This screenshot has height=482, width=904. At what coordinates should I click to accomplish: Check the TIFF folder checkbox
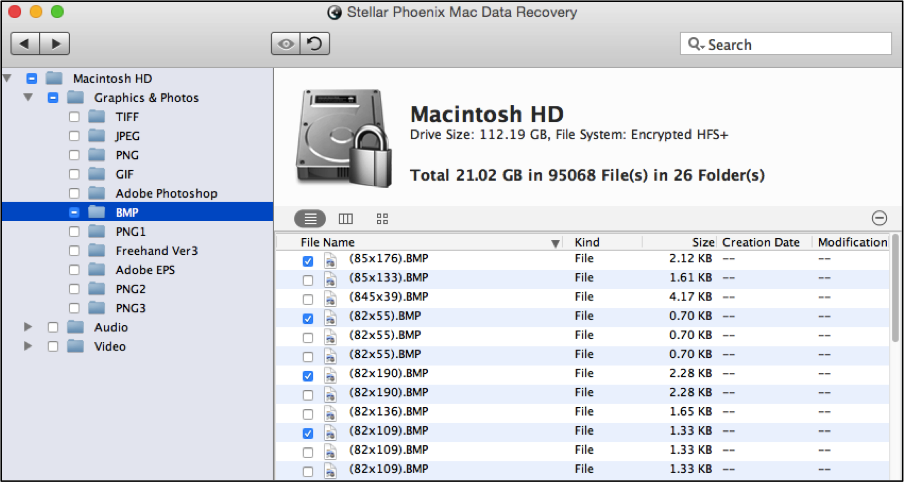74,117
